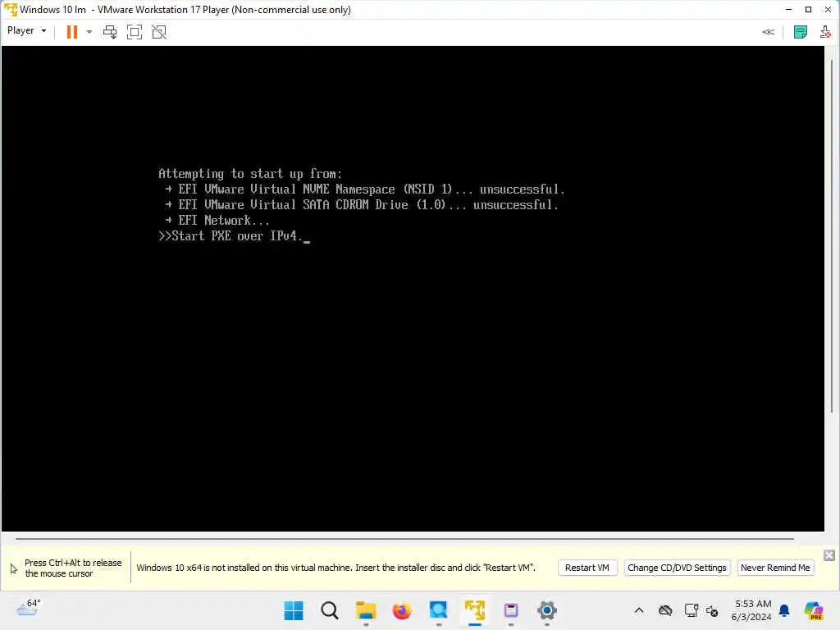Pause the virtual machine
Image resolution: width=840 pixels, height=630 pixels.
(x=72, y=32)
